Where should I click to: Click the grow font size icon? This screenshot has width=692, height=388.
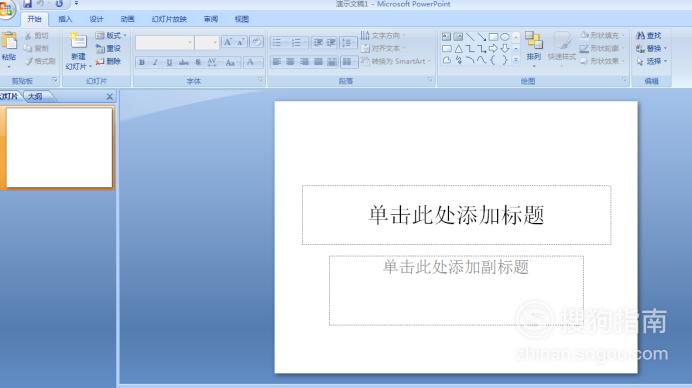pos(228,42)
